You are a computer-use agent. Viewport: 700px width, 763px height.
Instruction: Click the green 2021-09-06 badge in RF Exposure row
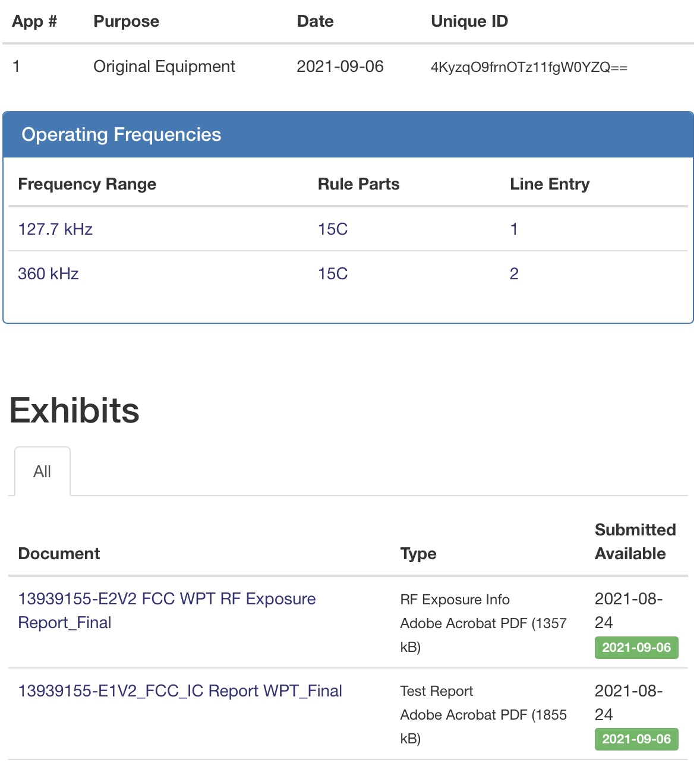636,648
